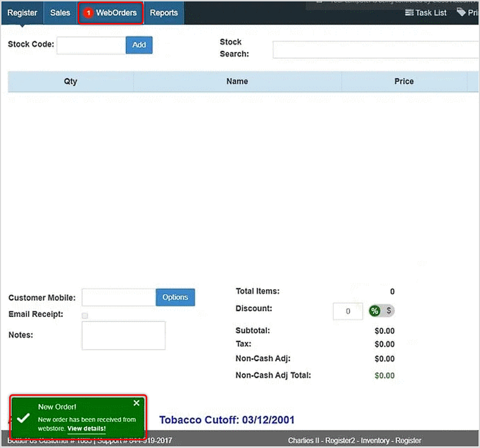480x448 pixels.
Task: Click the Discount value field
Action: click(348, 311)
